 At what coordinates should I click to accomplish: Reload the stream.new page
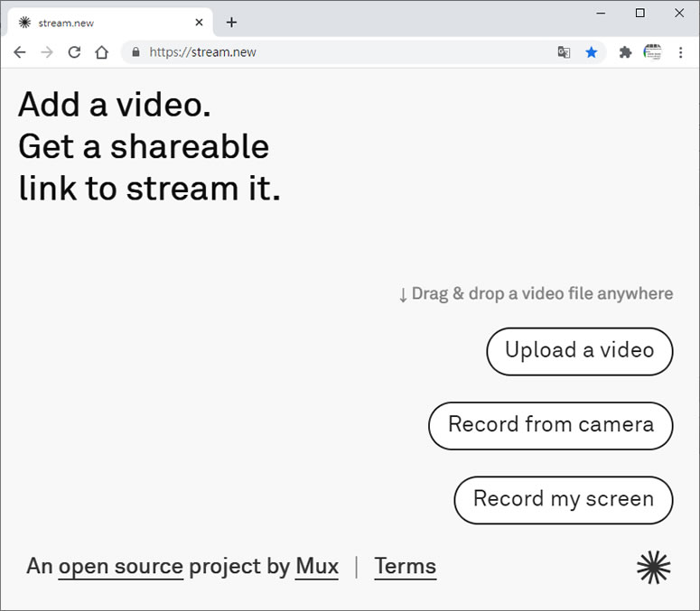(x=74, y=52)
